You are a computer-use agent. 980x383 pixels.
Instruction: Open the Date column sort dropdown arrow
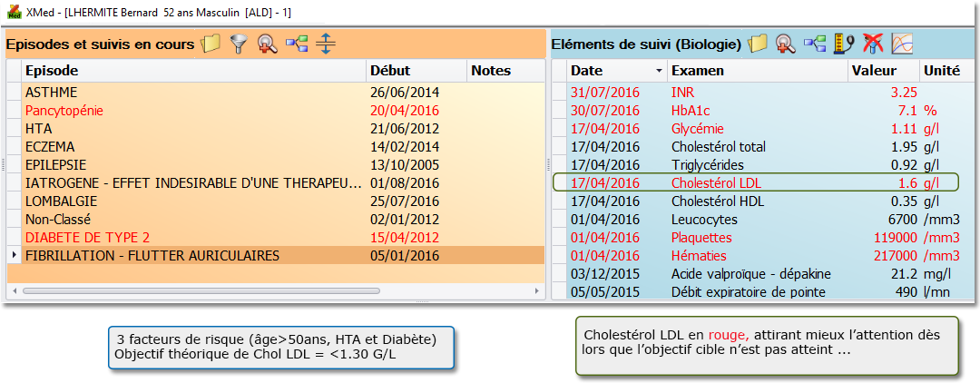pos(658,71)
